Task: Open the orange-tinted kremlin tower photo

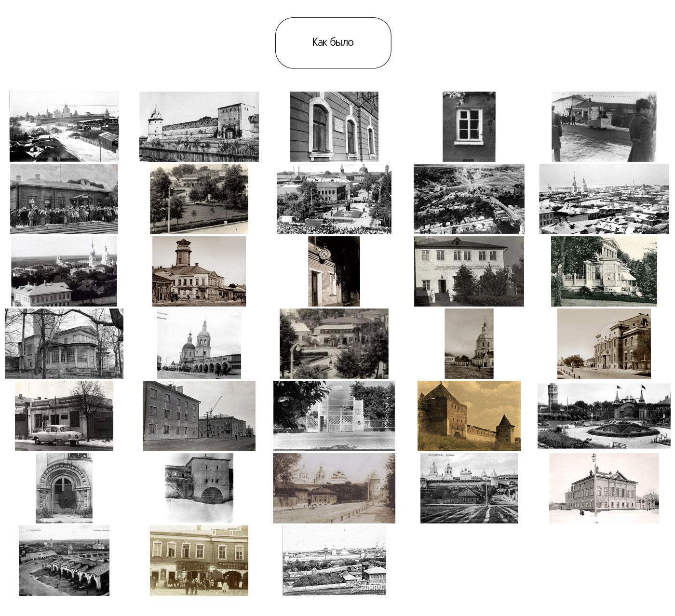Action: tap(469, 415)
